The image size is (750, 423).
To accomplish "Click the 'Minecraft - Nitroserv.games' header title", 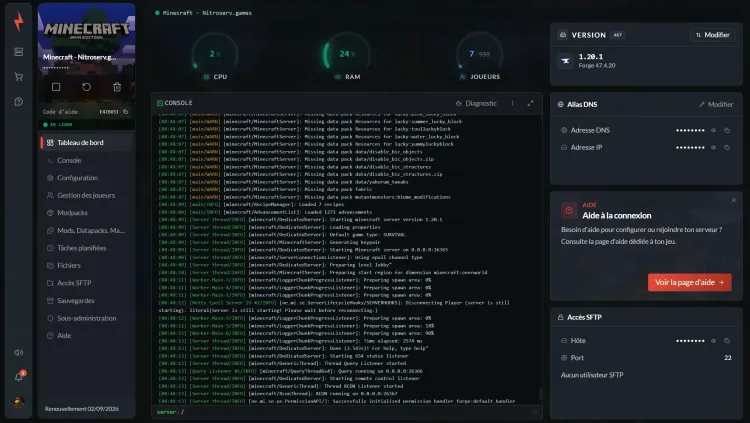I will click(x=207, y=13).
